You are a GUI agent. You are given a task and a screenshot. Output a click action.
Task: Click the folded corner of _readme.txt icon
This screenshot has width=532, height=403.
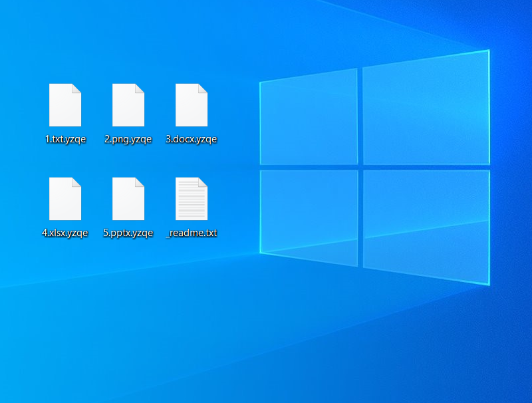coord(203,182)
